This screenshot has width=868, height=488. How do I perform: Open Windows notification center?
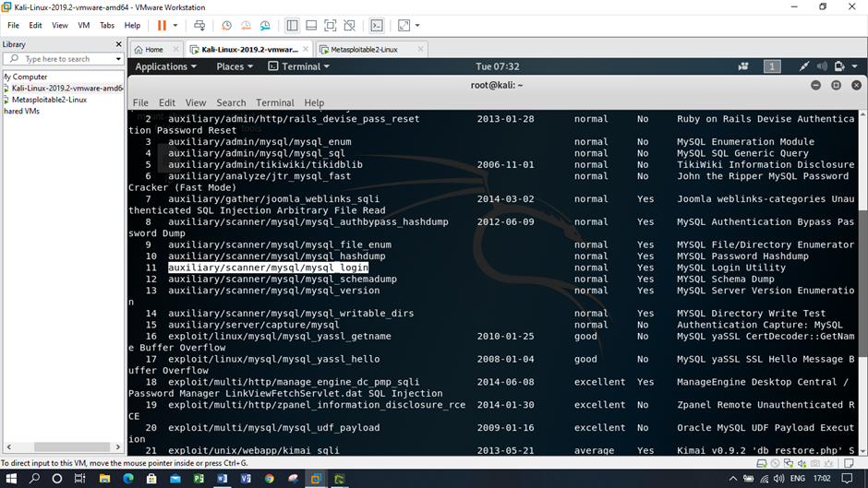point(847,479)
